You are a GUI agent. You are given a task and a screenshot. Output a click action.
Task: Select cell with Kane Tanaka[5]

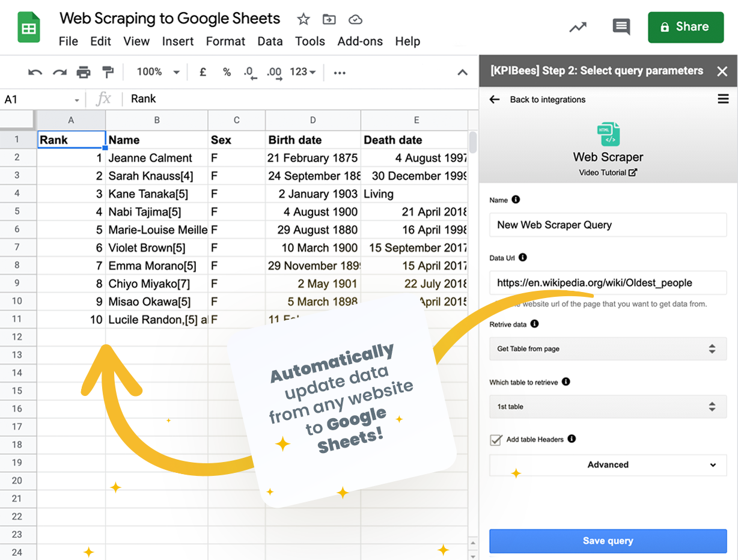tap(157, 194)
